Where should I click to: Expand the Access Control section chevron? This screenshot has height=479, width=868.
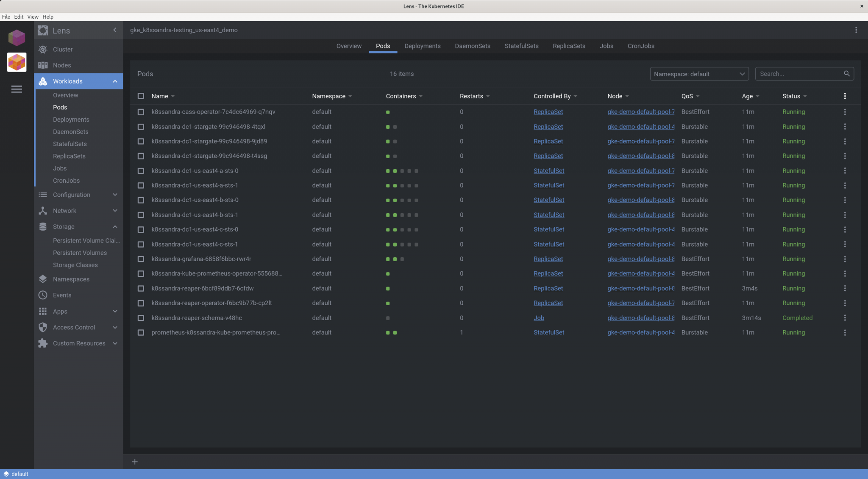115,327
